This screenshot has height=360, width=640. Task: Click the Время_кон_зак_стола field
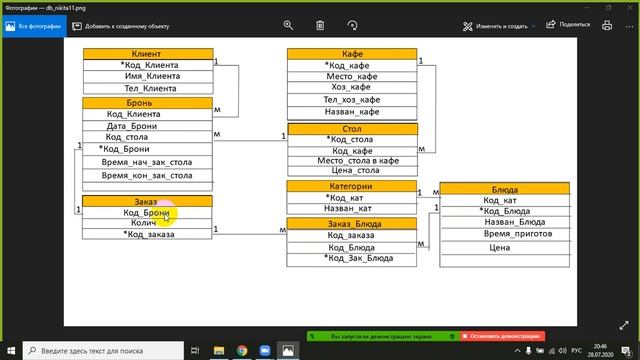coord(147,176)
